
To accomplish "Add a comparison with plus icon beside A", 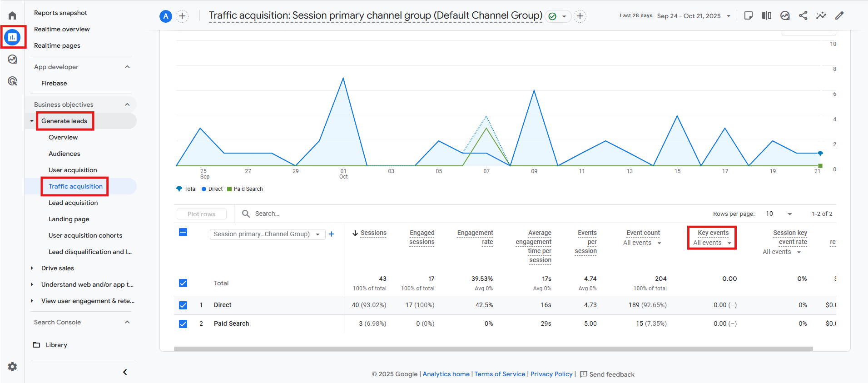I will tap(182, 16).
